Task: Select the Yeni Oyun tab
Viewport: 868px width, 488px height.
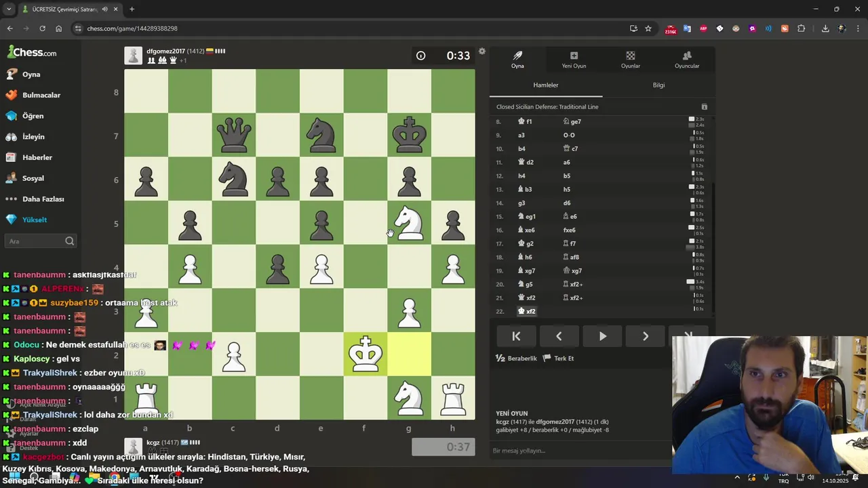Action: (574, 60)
